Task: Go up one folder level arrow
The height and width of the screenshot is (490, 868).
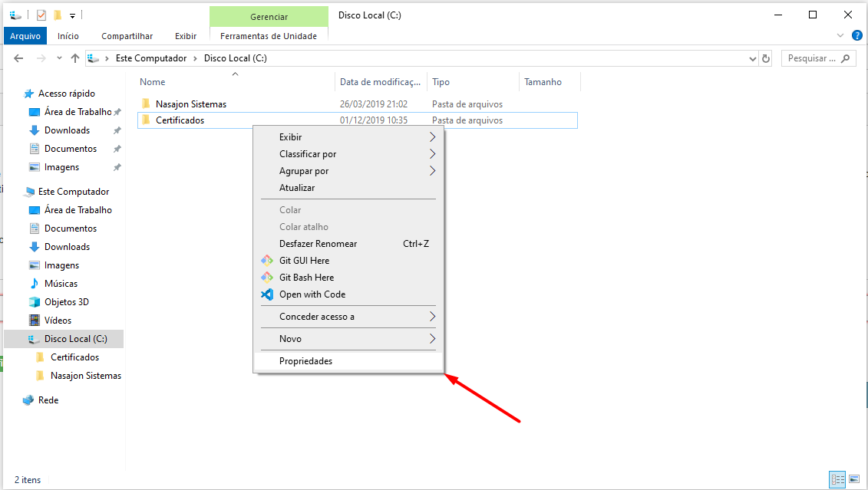Action: click(x=75, y=58)
